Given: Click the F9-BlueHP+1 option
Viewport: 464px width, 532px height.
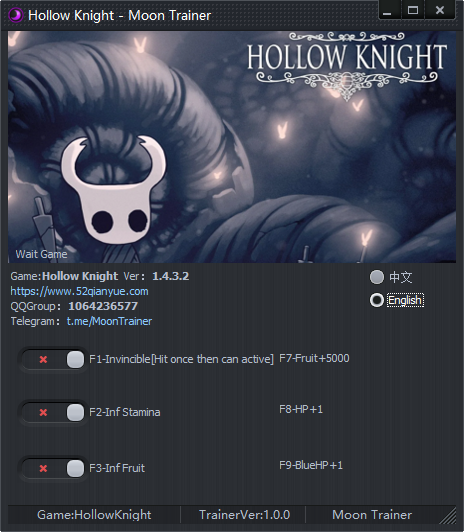Looking at the screenshot, I should (311, 465).
